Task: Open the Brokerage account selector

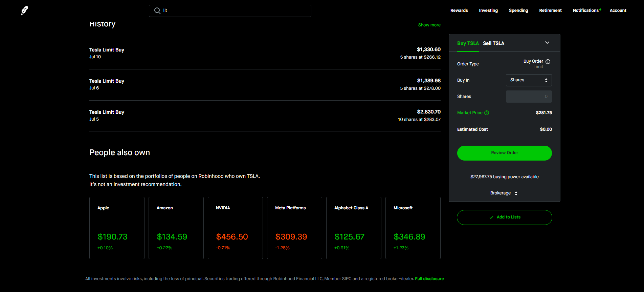Action: pos(504,193)
